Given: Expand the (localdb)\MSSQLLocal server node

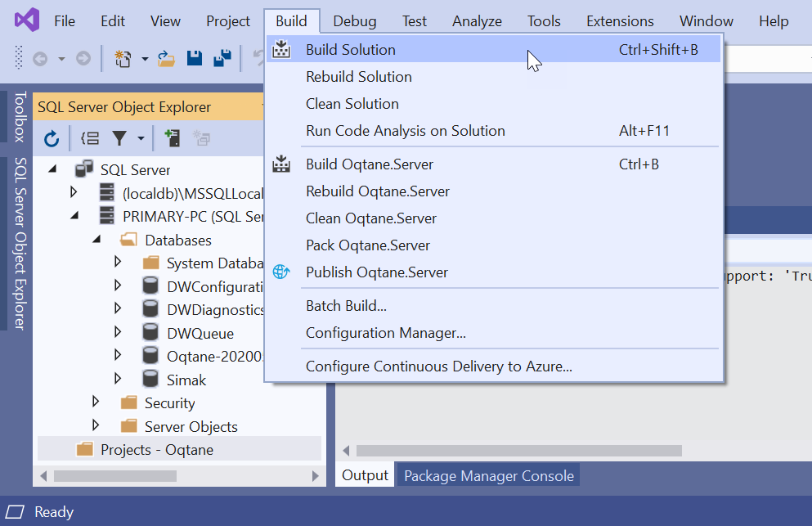Looking at the screenshot, I should pyautogui.click(x=74, y=192).
